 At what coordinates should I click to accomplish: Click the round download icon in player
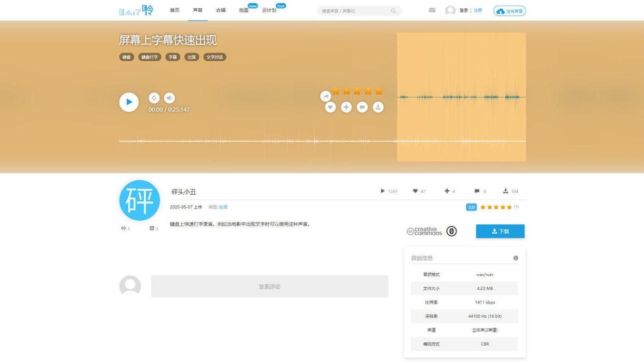[x=378, y=107]
